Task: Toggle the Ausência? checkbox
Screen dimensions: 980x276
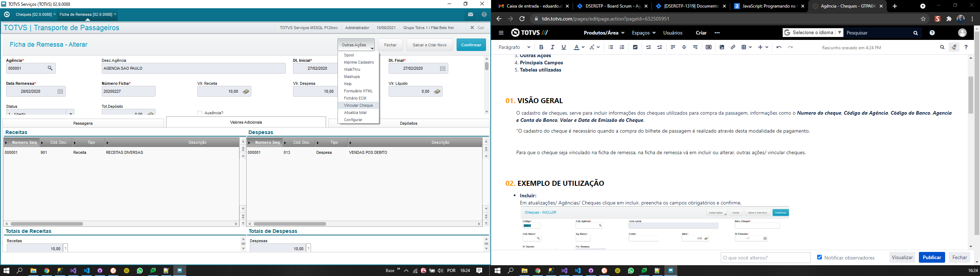Action: click(200, 113)
